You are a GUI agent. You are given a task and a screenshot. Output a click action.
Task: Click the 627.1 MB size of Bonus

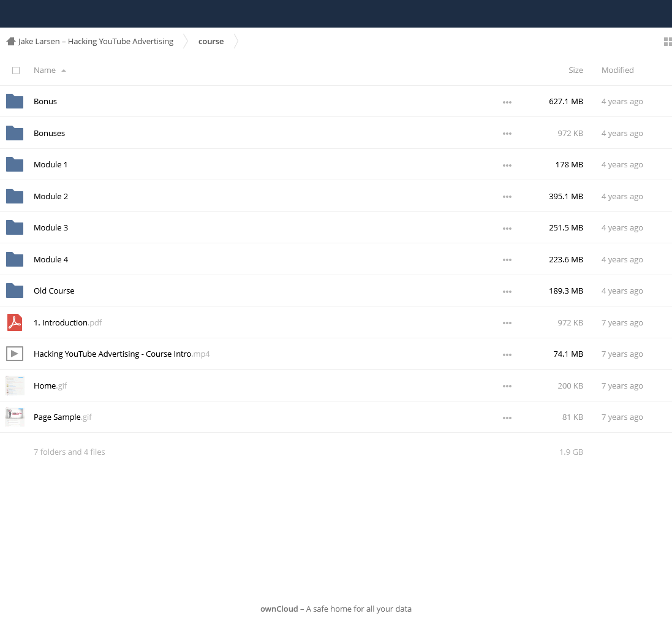[565, 101]
